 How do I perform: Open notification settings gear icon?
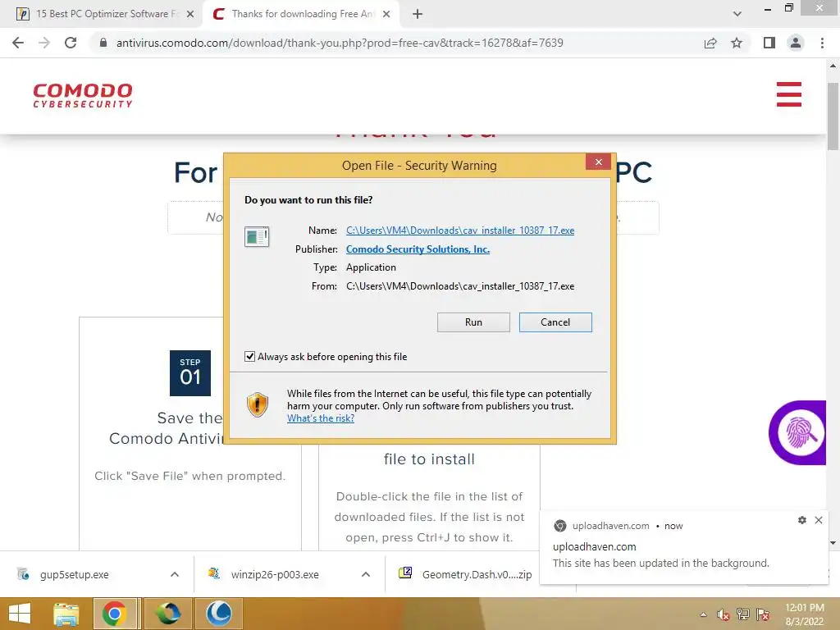coord(802,520)
